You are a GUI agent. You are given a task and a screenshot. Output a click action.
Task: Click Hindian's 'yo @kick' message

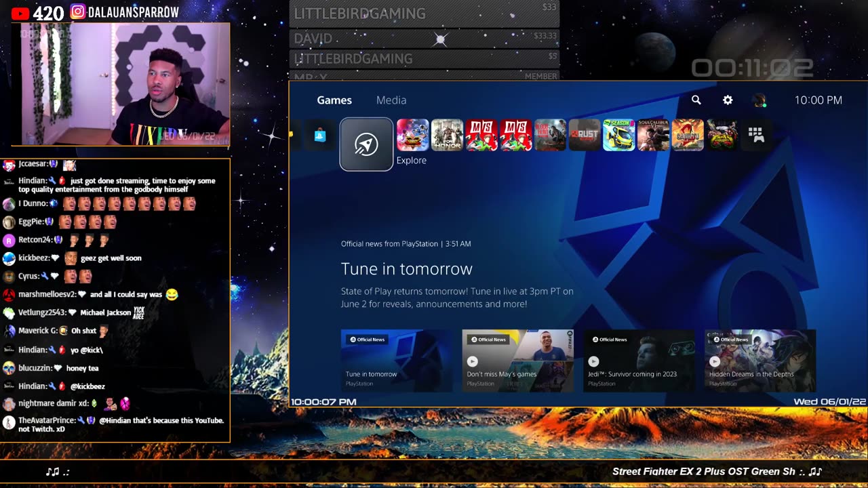[x=54, y=350]
